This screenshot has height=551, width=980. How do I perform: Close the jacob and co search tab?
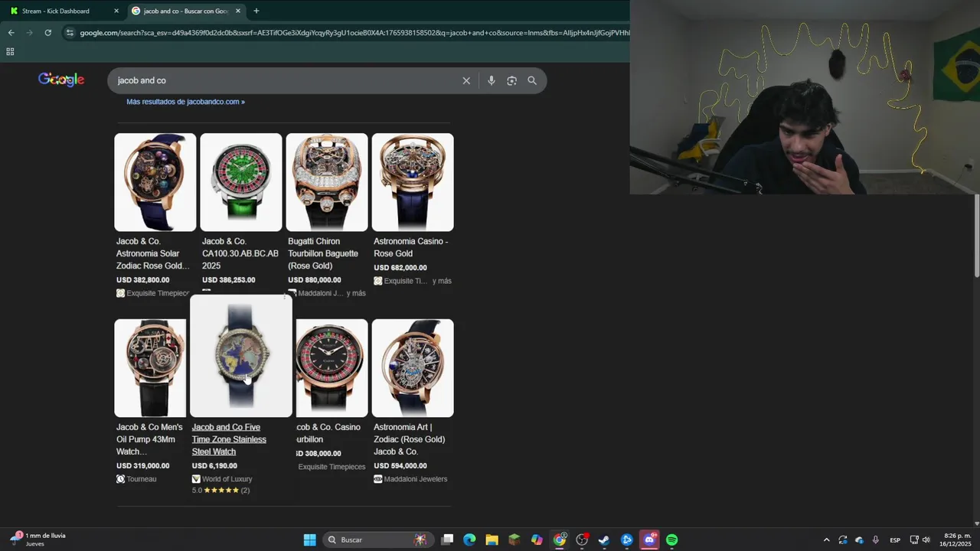click(x=238, y=11)
